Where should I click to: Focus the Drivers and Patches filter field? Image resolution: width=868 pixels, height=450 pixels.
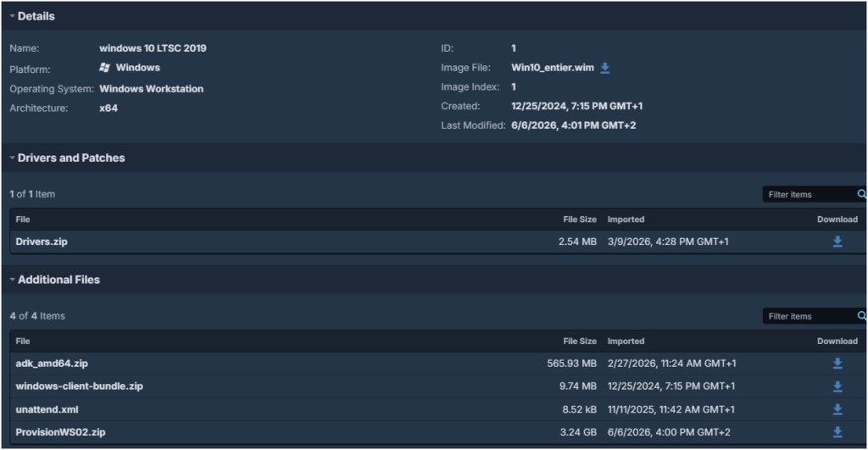click(x=810, y=194)
